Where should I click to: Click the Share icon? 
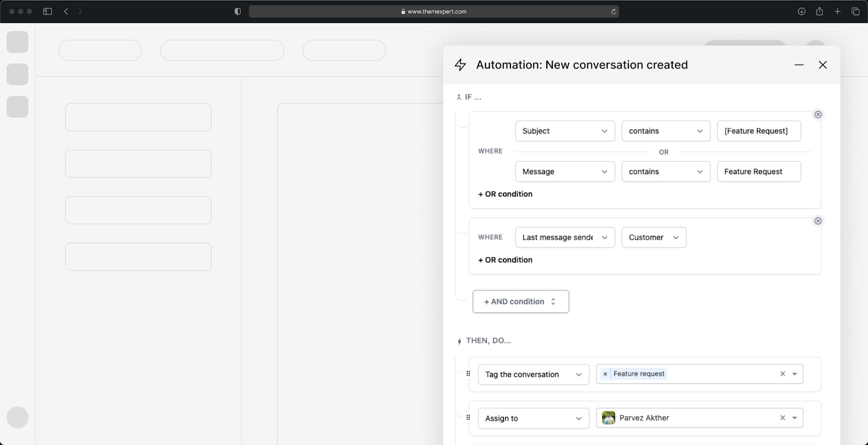click(819, 11)
